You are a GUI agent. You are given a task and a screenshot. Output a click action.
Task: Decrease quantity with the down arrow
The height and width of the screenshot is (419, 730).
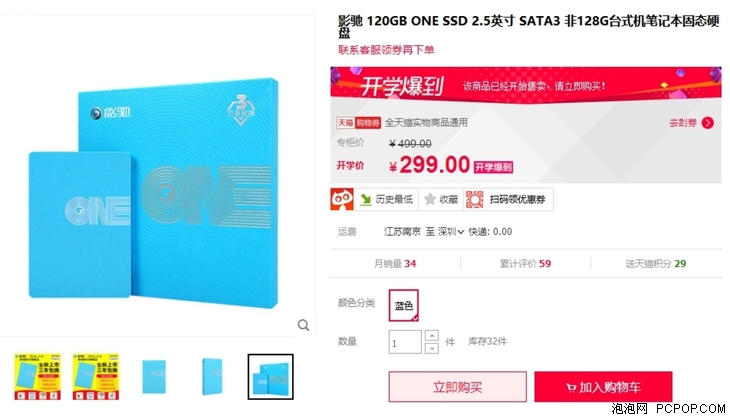click(x=432, y=348)
